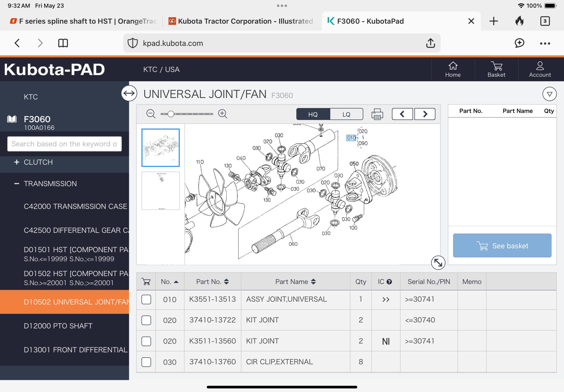Click the NI code for K3511-13560
Viewport: 564px width, 392px height.
click(x=386, y=341)
